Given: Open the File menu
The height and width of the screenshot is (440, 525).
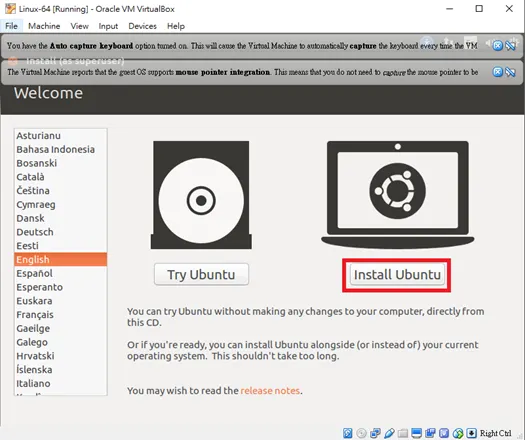Looking at the screenshot, I should [x=11, y=26].
